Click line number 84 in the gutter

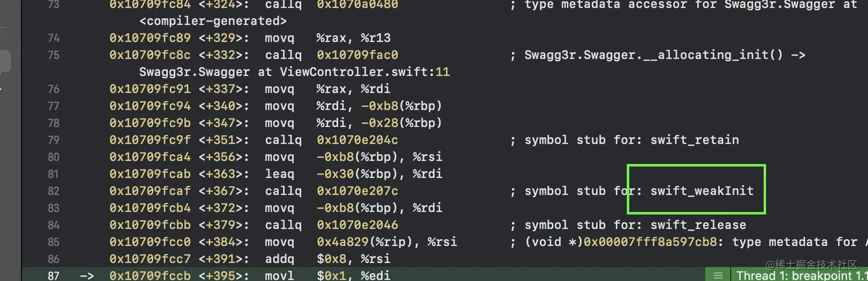(53, 225)
